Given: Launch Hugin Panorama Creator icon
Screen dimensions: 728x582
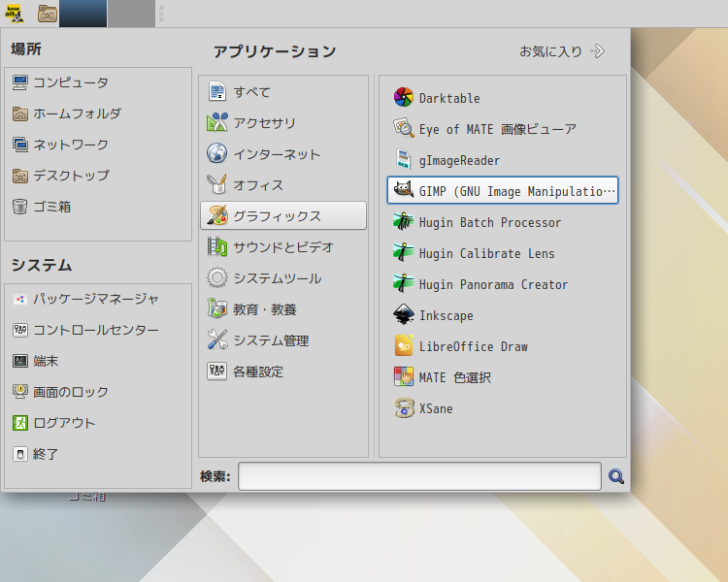Looking at the screenshot, I should 404,284.
